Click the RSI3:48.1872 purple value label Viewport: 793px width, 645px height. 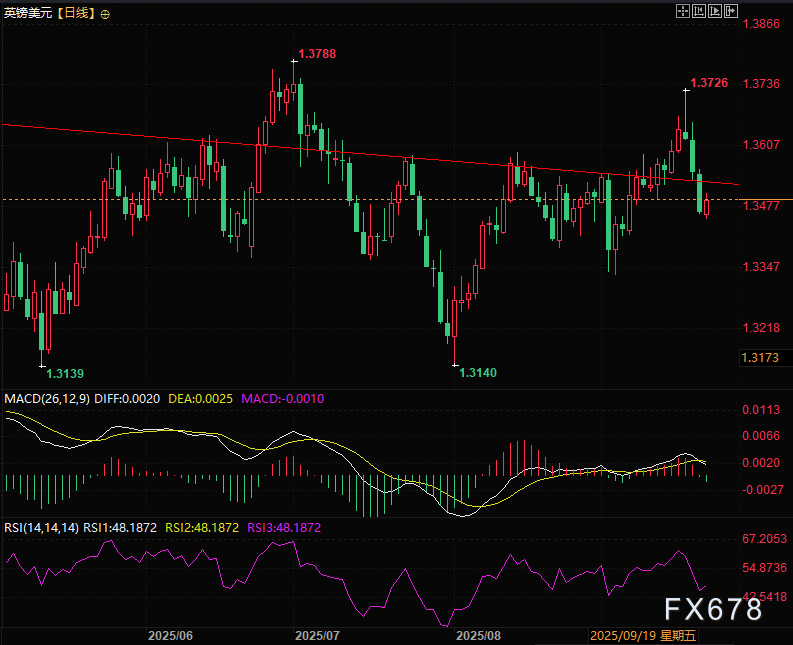pyautogui.click(x=285, y=526)
